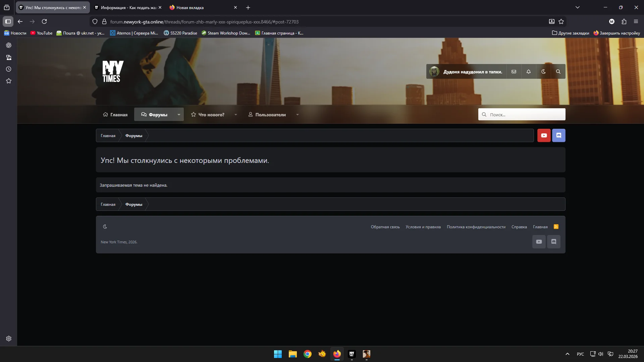Open the blue Discord button beside breadcrumbs
Image resolution: width=644 pixels, height=362 pixels.
558,135
